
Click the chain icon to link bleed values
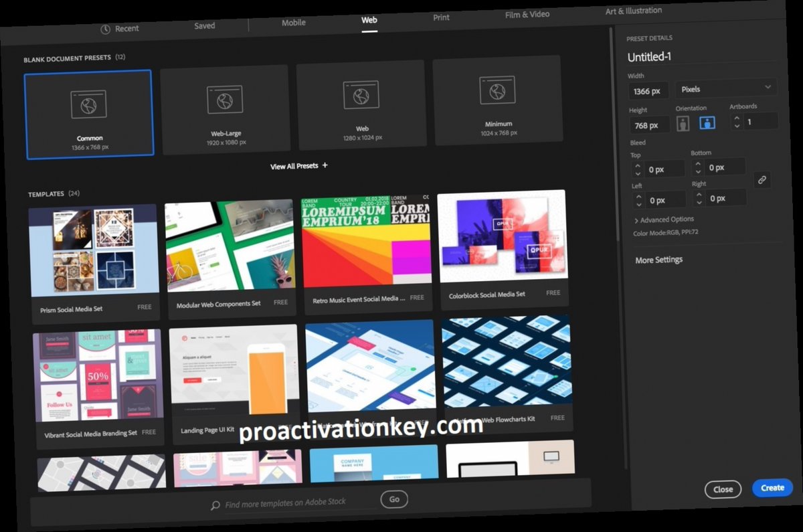(x=762, y=180)
